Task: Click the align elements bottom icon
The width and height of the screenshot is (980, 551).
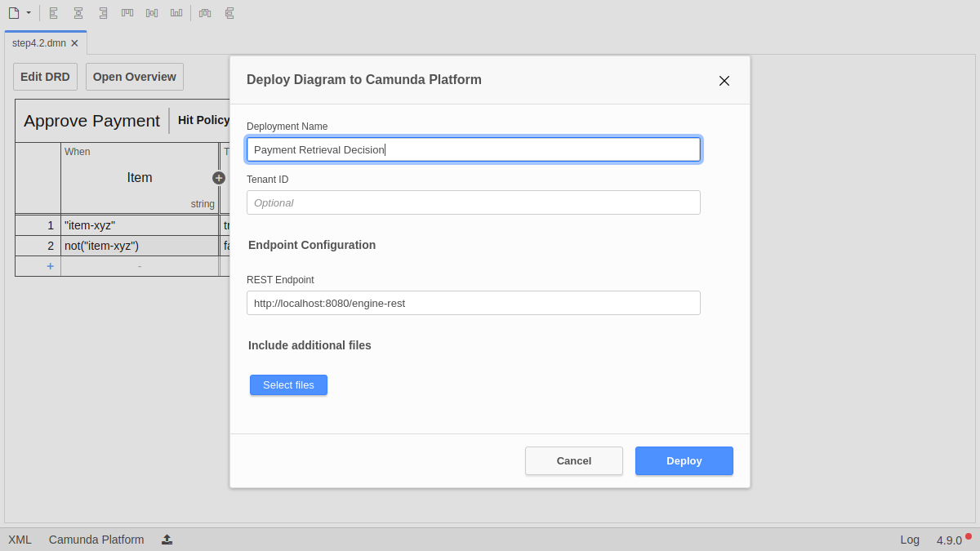Action: 176,13
